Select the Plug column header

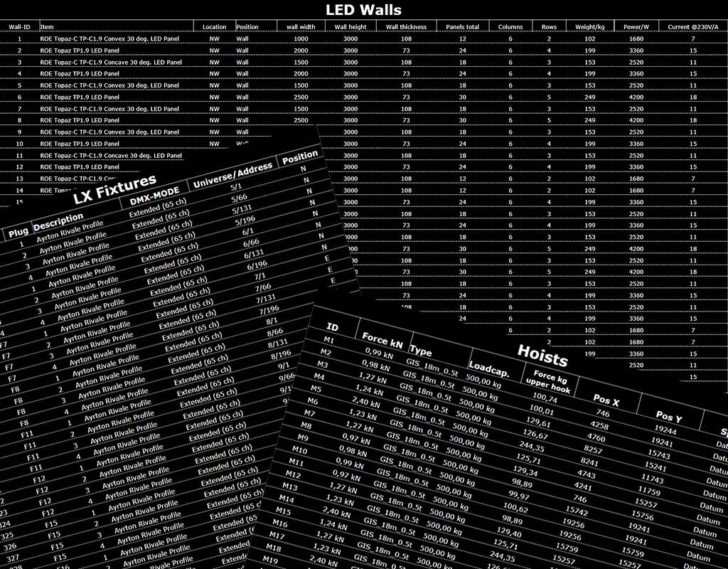tap(18, 231)
